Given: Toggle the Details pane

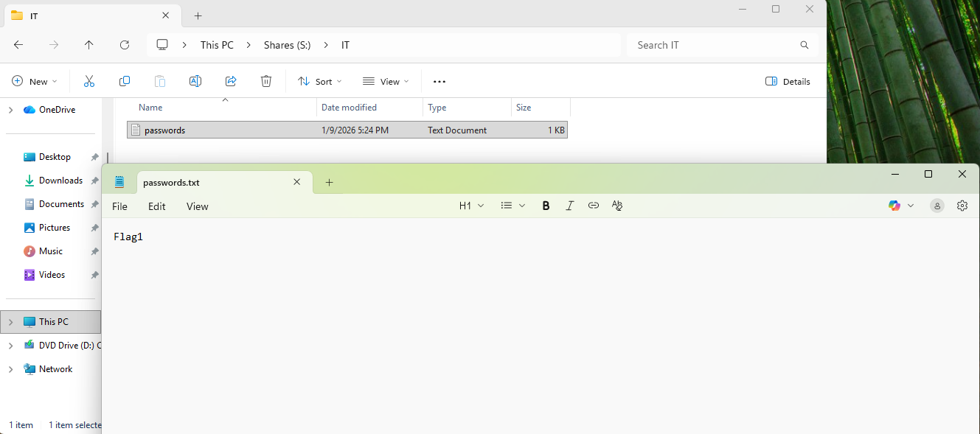Looking at the screenshot, I should pos(788,82).
